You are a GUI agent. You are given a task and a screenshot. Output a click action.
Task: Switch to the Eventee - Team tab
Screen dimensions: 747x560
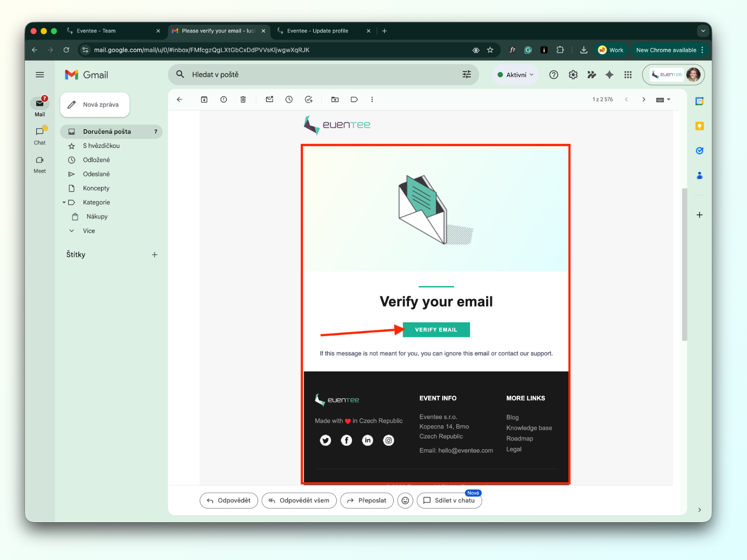tap(113, 31)
